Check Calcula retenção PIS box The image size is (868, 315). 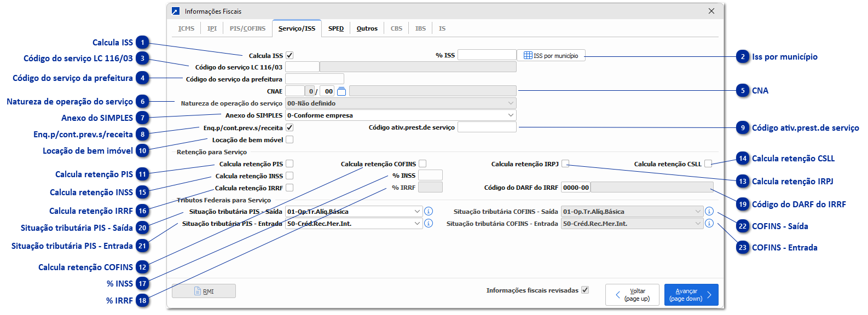290,164
